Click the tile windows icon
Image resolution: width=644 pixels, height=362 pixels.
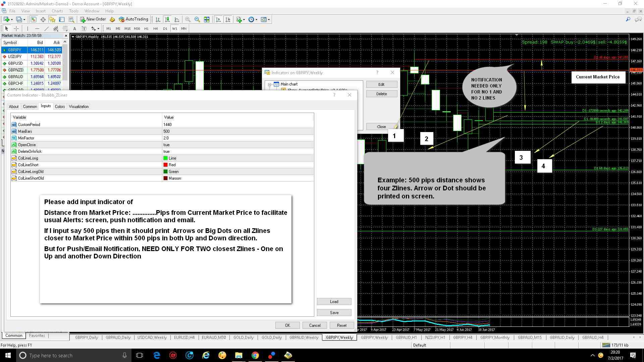207,20
